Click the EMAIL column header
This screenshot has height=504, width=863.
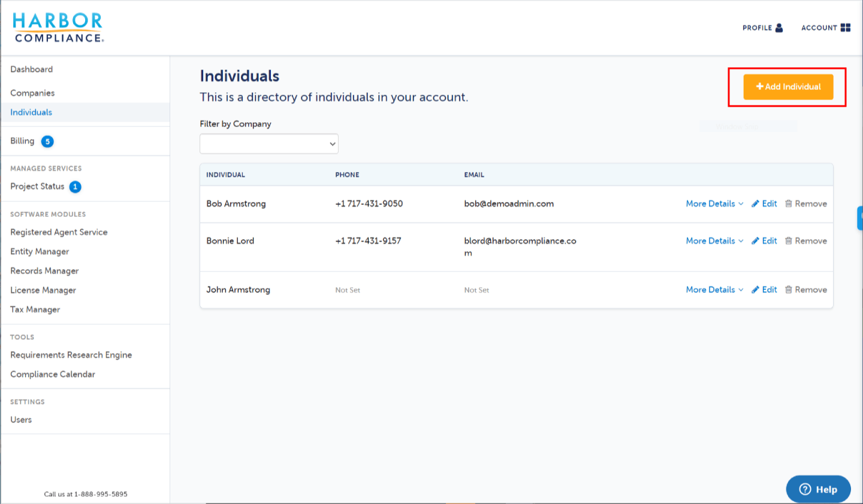474,175
